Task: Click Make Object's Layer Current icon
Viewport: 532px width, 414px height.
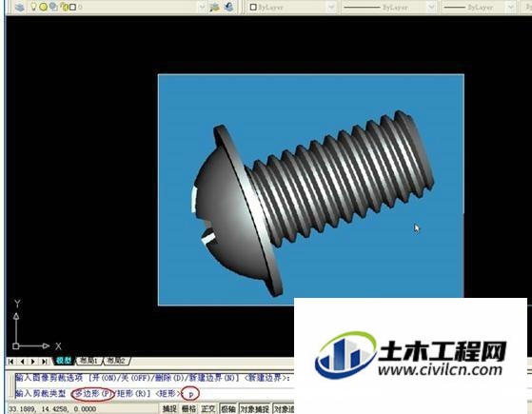Action: [214, 7]
